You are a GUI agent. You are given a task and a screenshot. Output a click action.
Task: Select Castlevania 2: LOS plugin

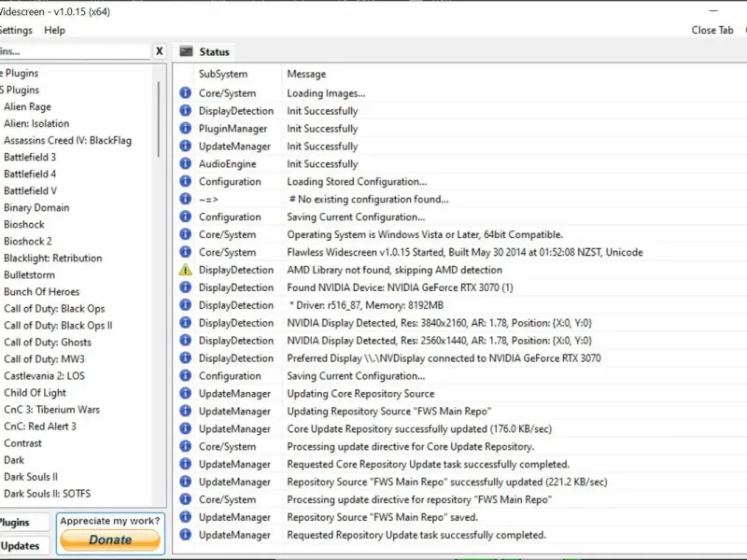44,376
